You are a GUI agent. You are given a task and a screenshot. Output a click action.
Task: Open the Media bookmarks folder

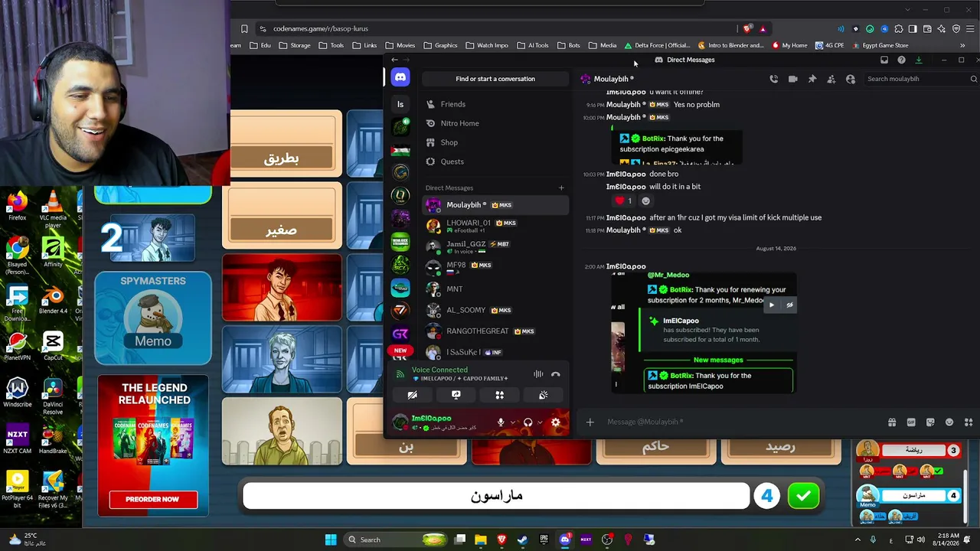pos(603,45)
